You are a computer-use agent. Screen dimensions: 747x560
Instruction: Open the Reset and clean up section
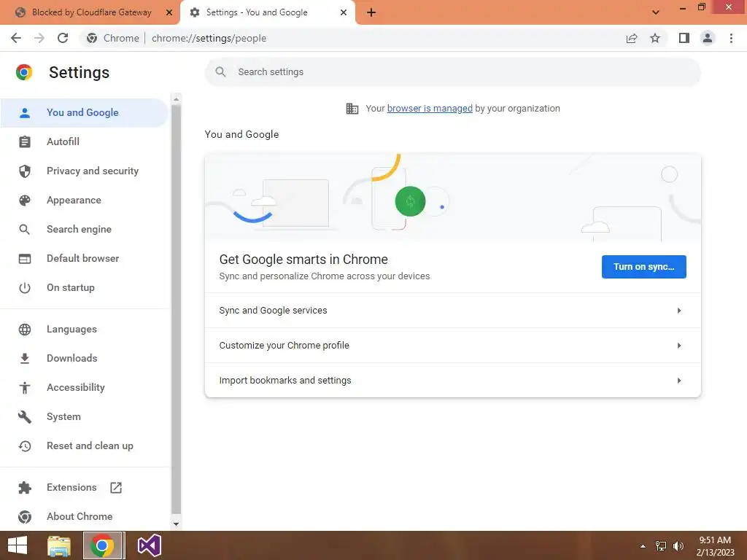click(x=85, y=446)
